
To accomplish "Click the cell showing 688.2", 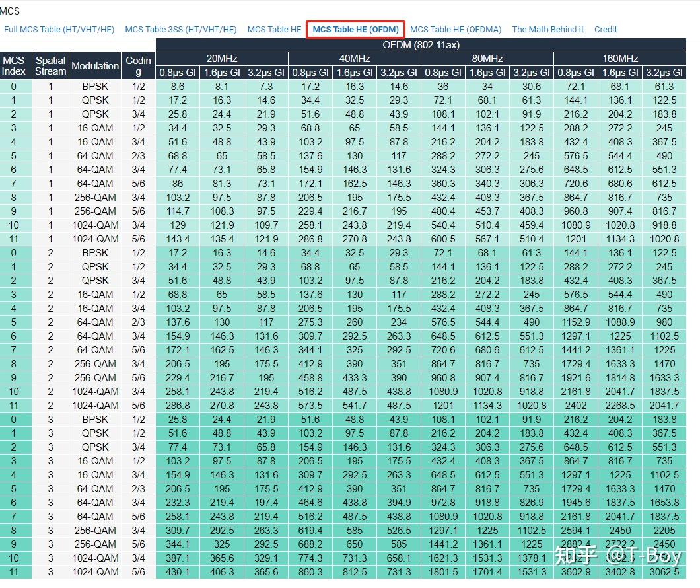I will 310,544.
